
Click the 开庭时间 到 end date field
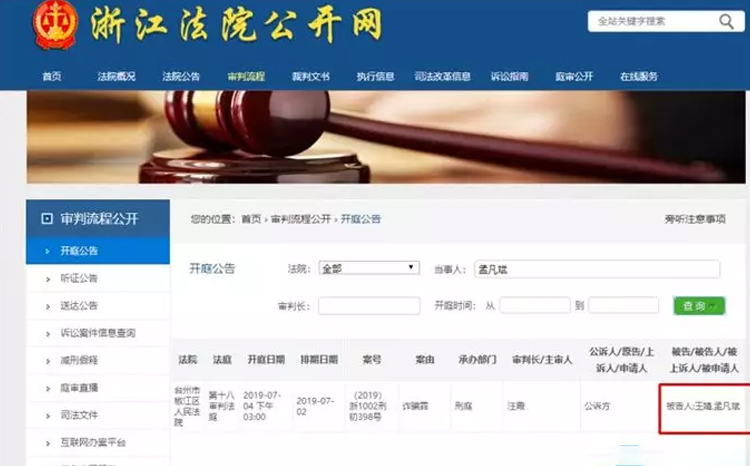click(x=623, y=305)
